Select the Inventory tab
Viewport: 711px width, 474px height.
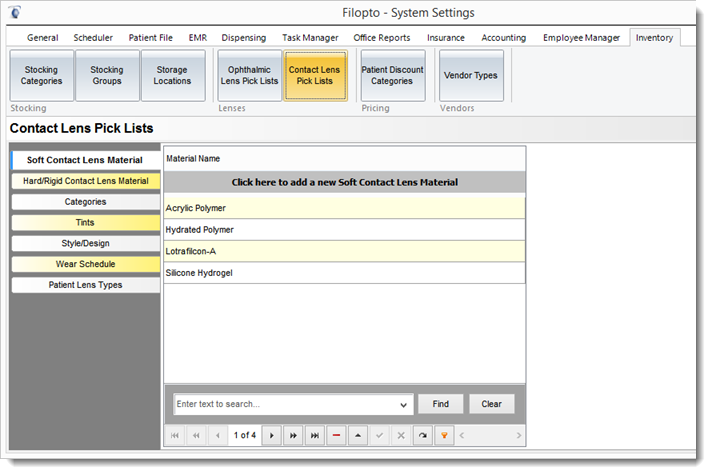coord(654,38)
